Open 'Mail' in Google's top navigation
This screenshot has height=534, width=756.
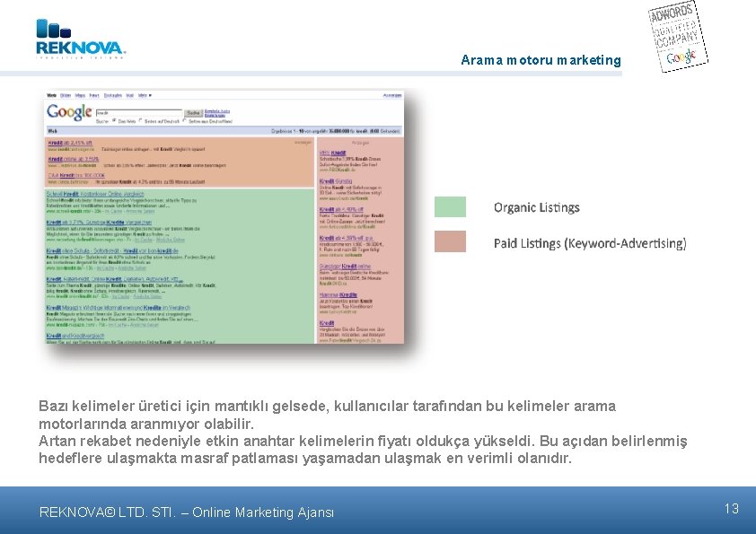pyautogui.click(x=129, y=95)
